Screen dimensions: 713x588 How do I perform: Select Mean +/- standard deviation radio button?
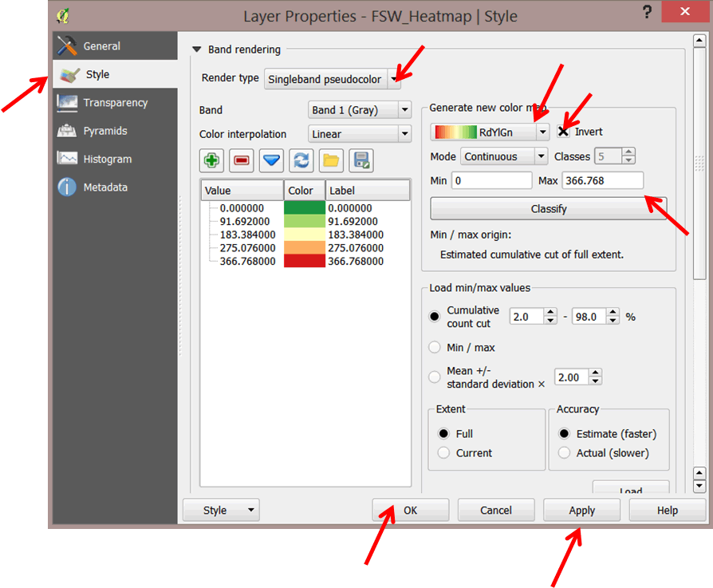click(x=434, y=377)
